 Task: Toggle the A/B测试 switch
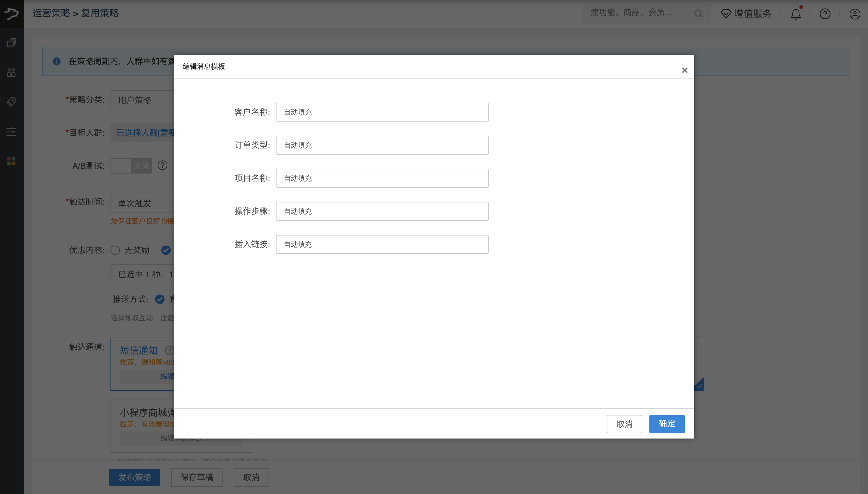click(131, 166)
